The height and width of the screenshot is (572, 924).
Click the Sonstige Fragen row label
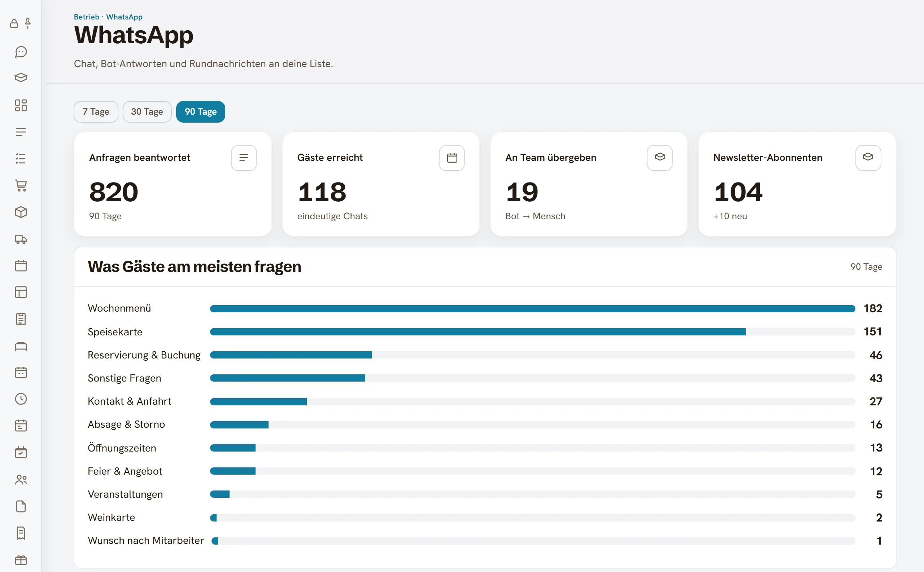point(125,378)
